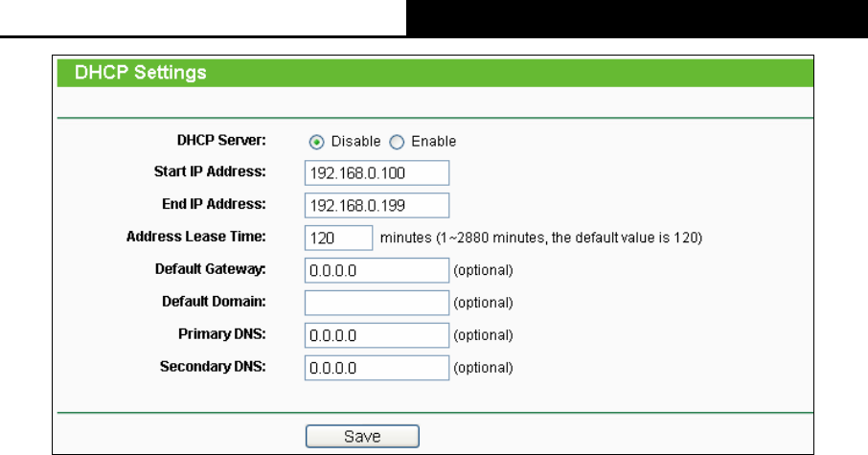Click the optional note beside Secondary DNS
This screenshot has height=455, width=868.
tap(483, 368)
